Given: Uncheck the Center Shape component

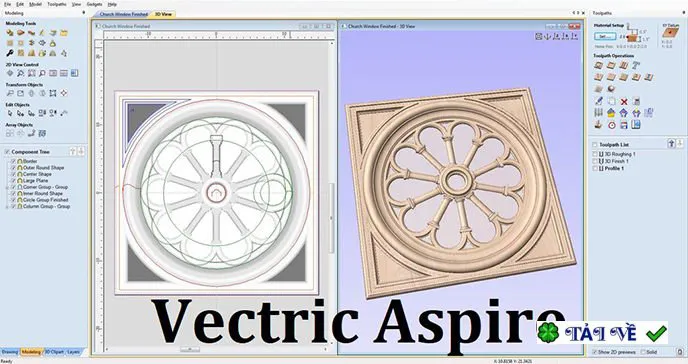Looking at the screenshot, I should (13, 174).
